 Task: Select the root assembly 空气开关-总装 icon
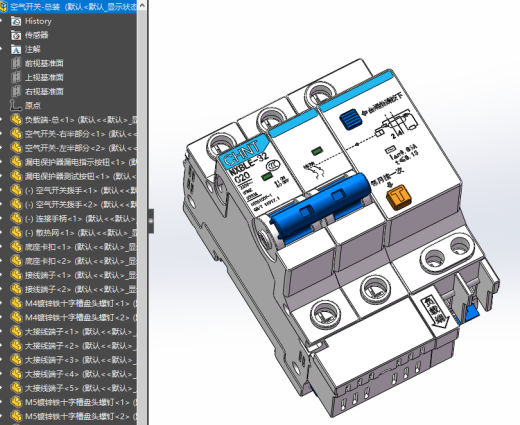(x=4, y=6)
